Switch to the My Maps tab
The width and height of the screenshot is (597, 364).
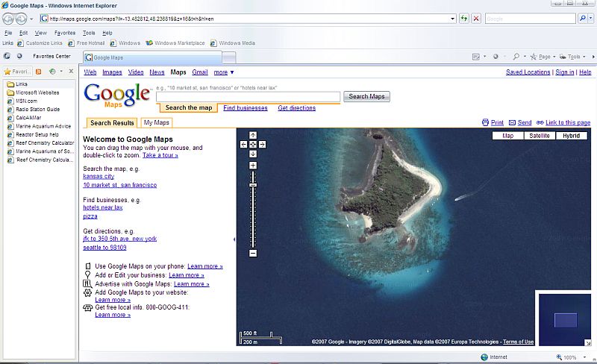pyautogui.click(x=157, y=122)
